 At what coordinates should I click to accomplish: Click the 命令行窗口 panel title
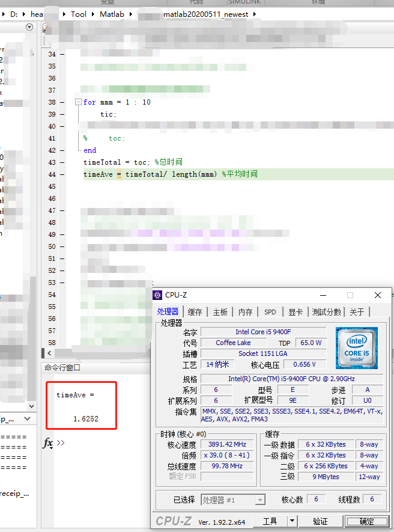[x=62, y=367]
